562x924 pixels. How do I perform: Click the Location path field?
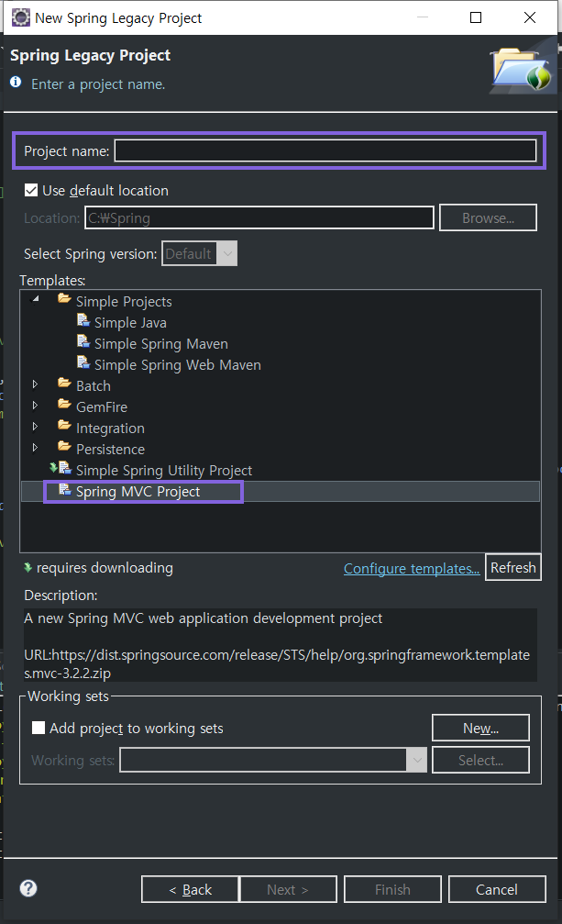[x=259, y=217]
